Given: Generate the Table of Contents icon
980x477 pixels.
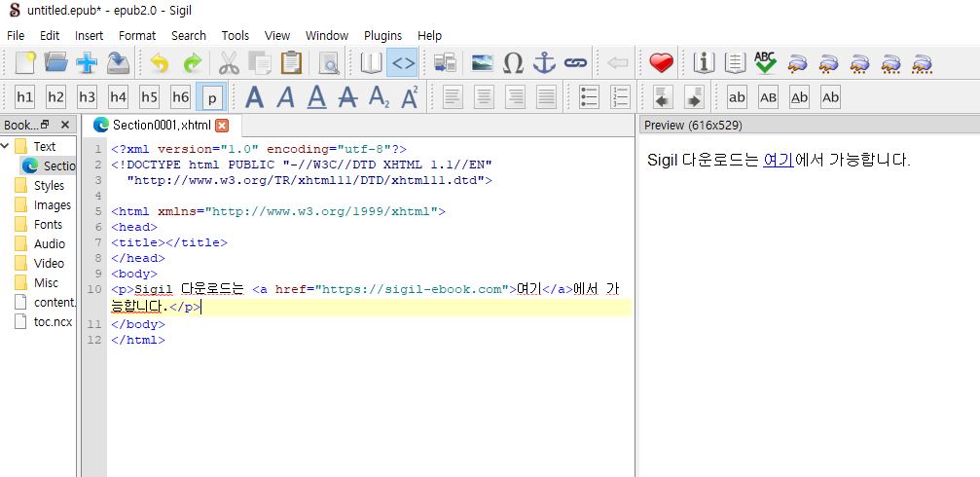Looking at the screenshot, I should click(x=736, y=62).
